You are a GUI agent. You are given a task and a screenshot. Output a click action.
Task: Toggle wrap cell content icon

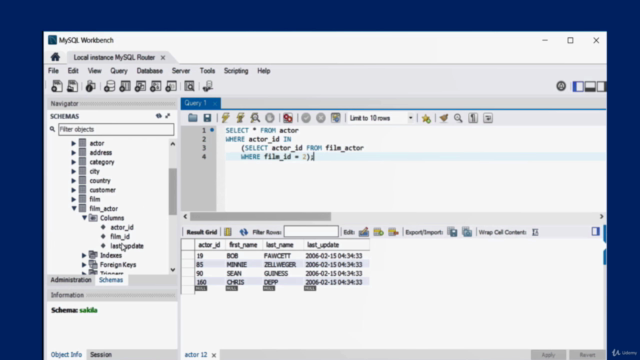coord(535,232)
